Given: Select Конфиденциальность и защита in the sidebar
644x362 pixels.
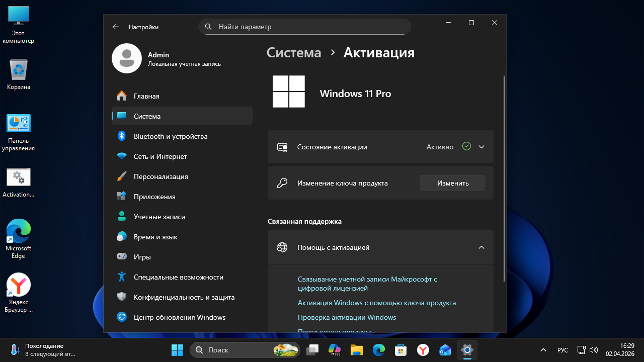Looking at the screenshot, I should click(184, 297).
